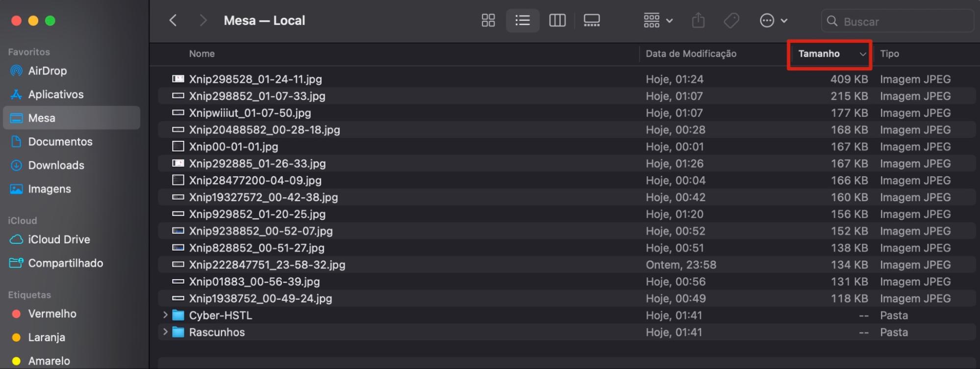The height and width of the screenshot is (369, 980).
Task: Expand the Cyber-HSTL folder
Action: coord(165,315)
